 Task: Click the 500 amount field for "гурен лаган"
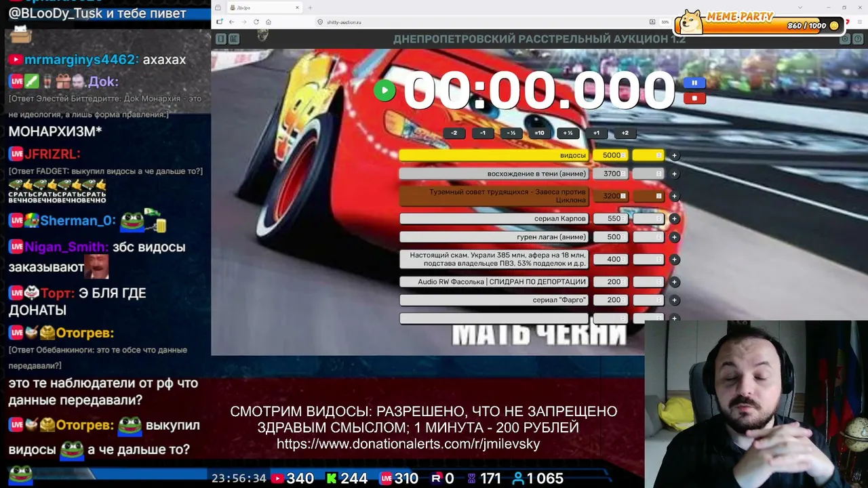pyautogui.click(x=610, y=237)
